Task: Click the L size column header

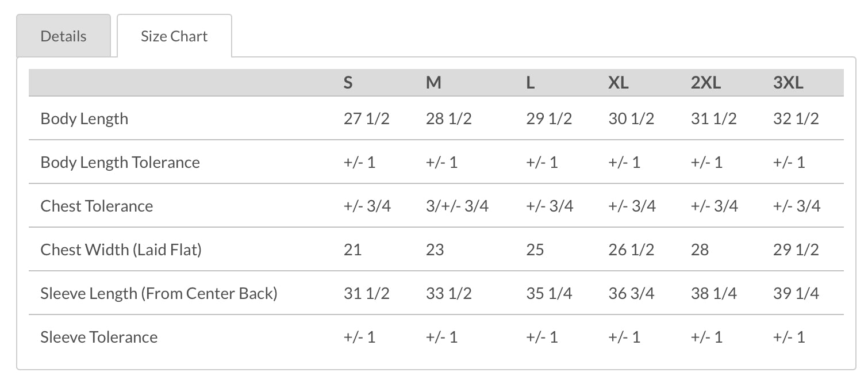Action: pos(530,83)
